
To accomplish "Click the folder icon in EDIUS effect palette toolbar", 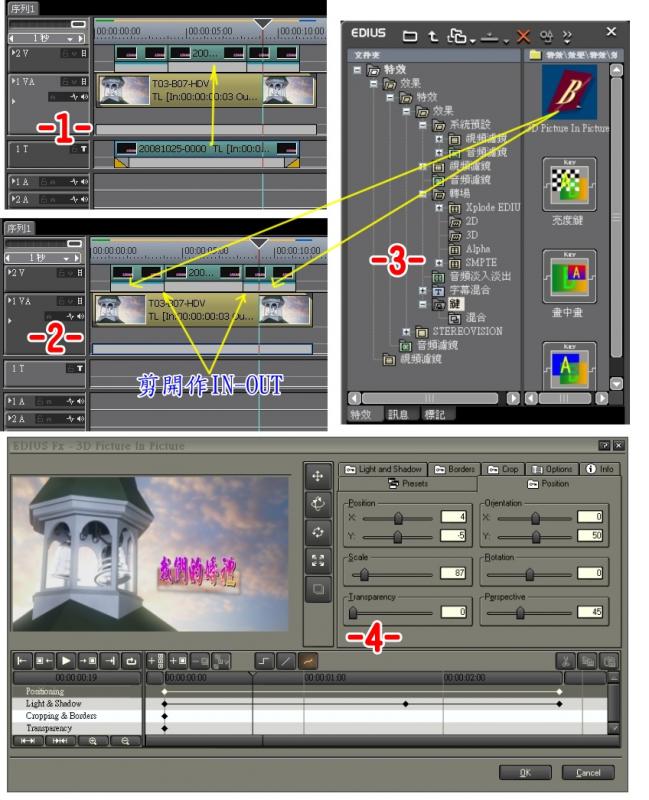I will [410, 36].
